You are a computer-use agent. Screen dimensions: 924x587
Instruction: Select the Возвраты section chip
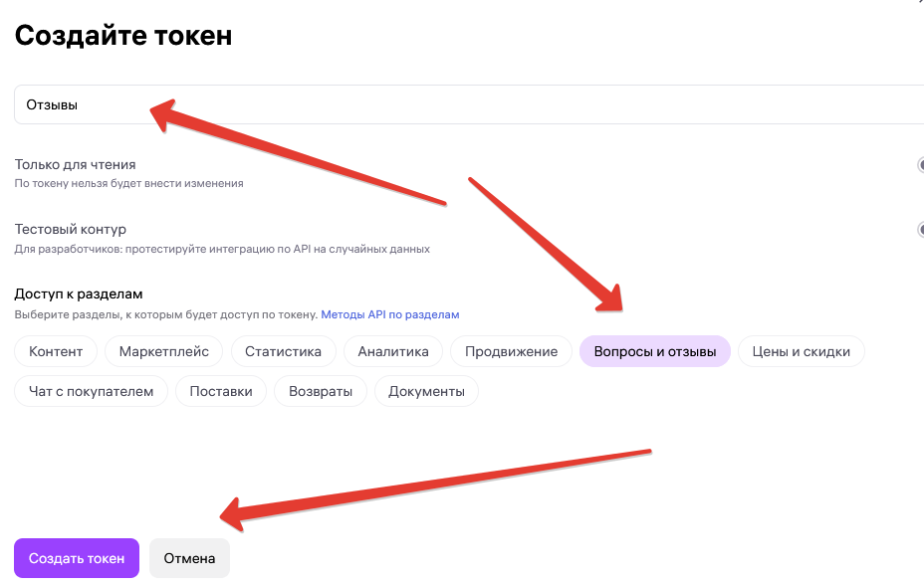tap(321, 392)
